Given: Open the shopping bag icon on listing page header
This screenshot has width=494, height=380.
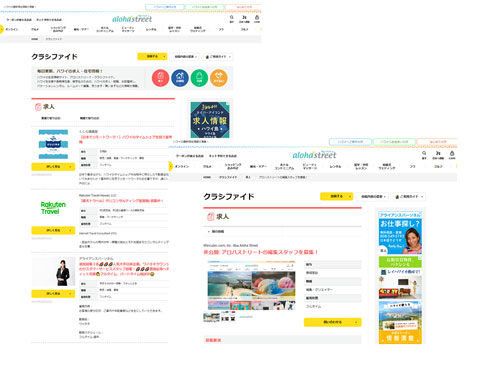Looking at the screenshot, I should point(257,17).
